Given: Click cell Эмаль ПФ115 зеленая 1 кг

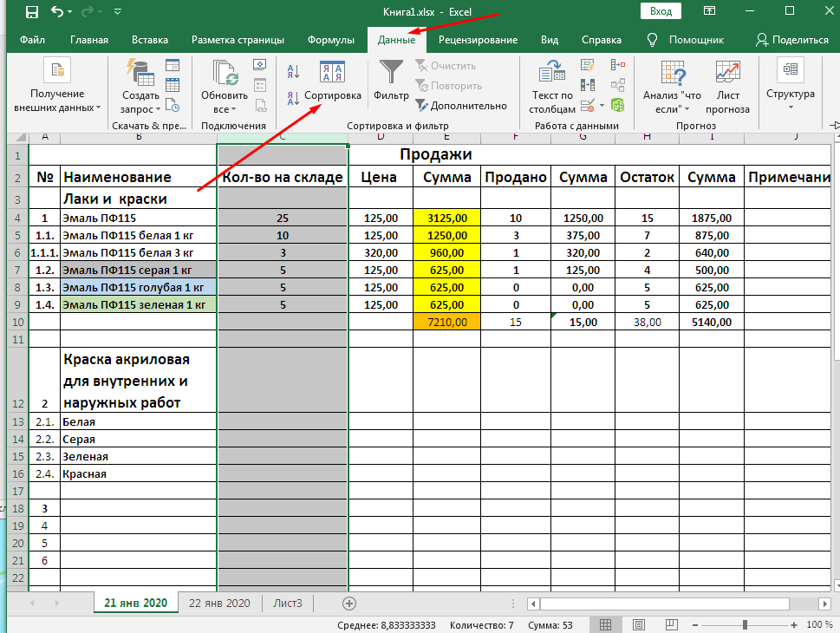Looking at the screenshot, I should (x=139, y=305).
